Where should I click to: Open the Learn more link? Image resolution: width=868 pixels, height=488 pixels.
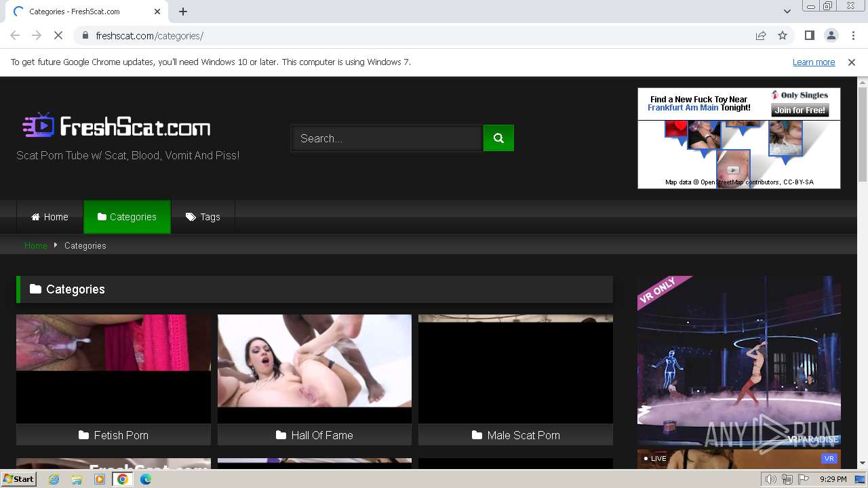[814, 62]
